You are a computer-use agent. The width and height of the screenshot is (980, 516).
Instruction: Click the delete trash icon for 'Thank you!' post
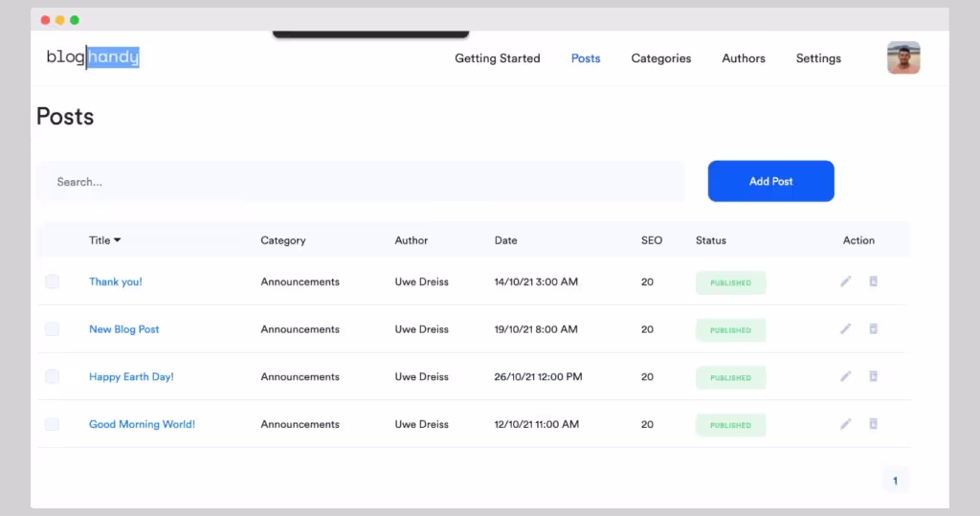[x=873, y=281]
